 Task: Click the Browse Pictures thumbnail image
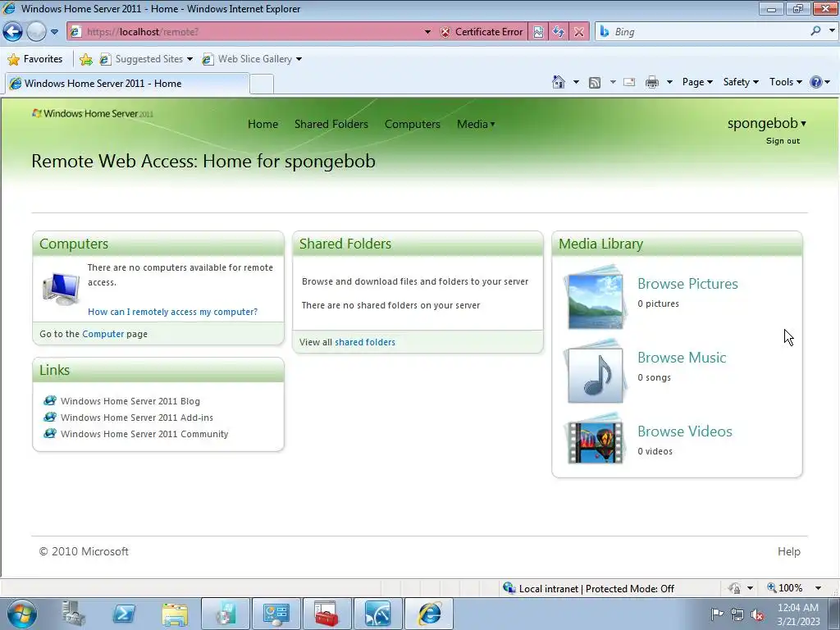pos(595,297)
